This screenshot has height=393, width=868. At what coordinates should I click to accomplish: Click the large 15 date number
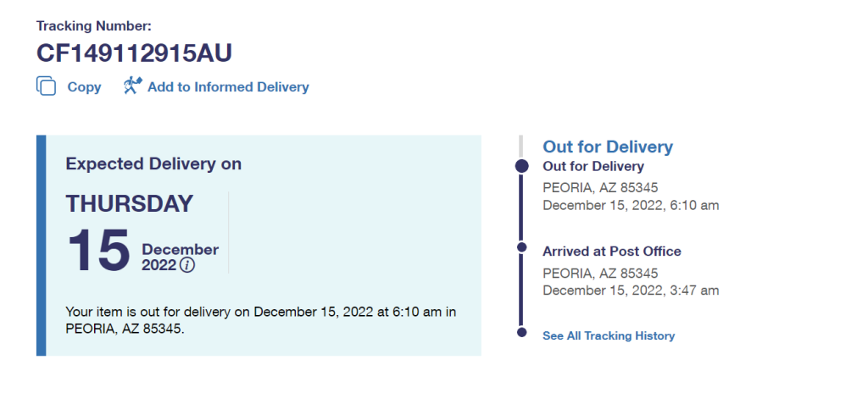pos(98,251)
